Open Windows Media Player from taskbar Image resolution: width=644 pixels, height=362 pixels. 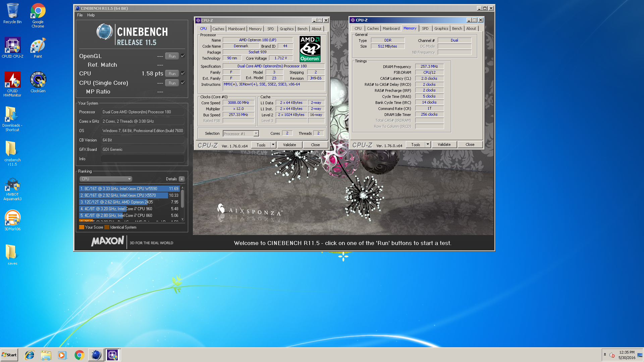[62, 355]
